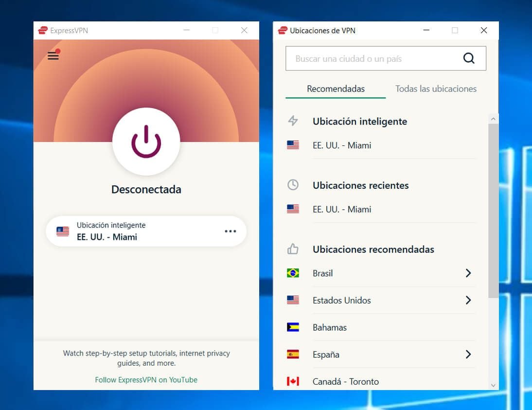Minimize the Ubicaciones de VPN window

[x=426, y=30]
